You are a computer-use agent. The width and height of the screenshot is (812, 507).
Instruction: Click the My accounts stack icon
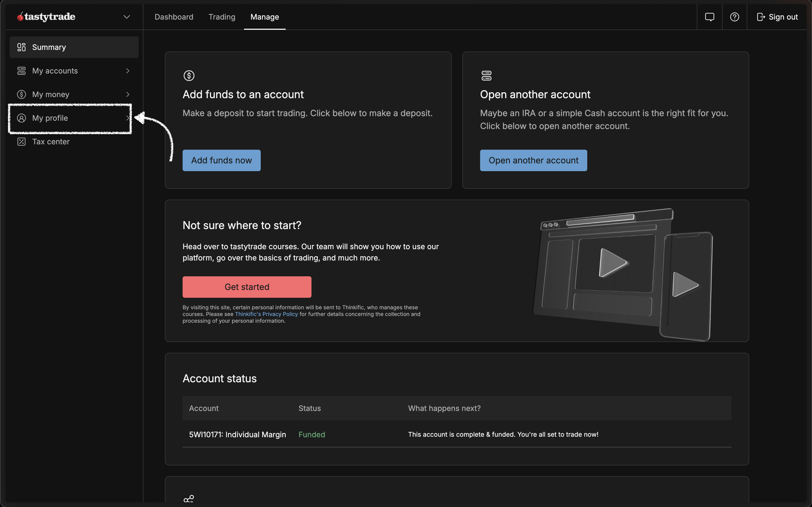click(21, 71)
